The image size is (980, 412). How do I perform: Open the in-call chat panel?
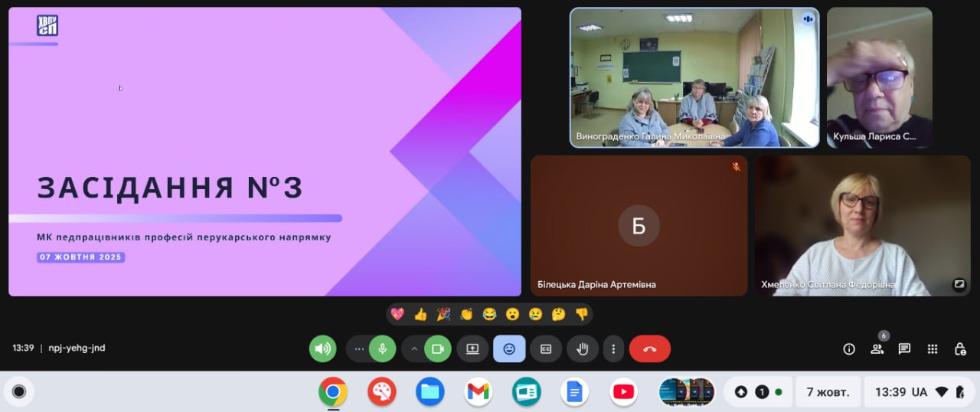click(x=904, y=349)
